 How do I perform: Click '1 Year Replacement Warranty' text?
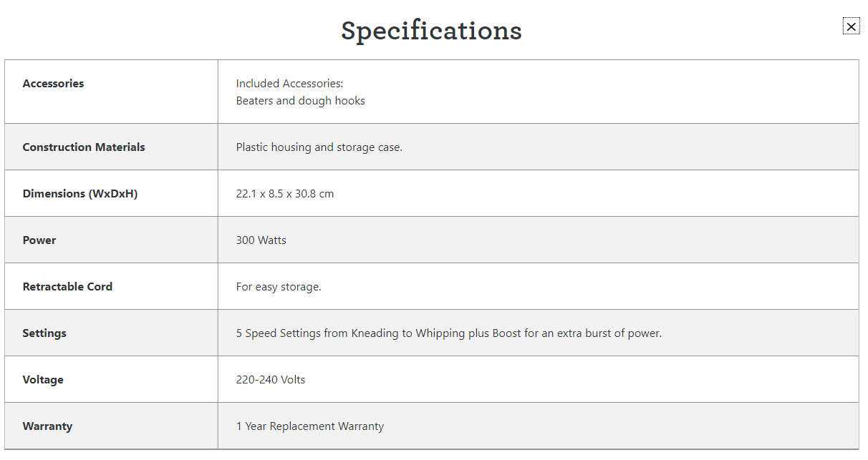(x=309, y=426)
